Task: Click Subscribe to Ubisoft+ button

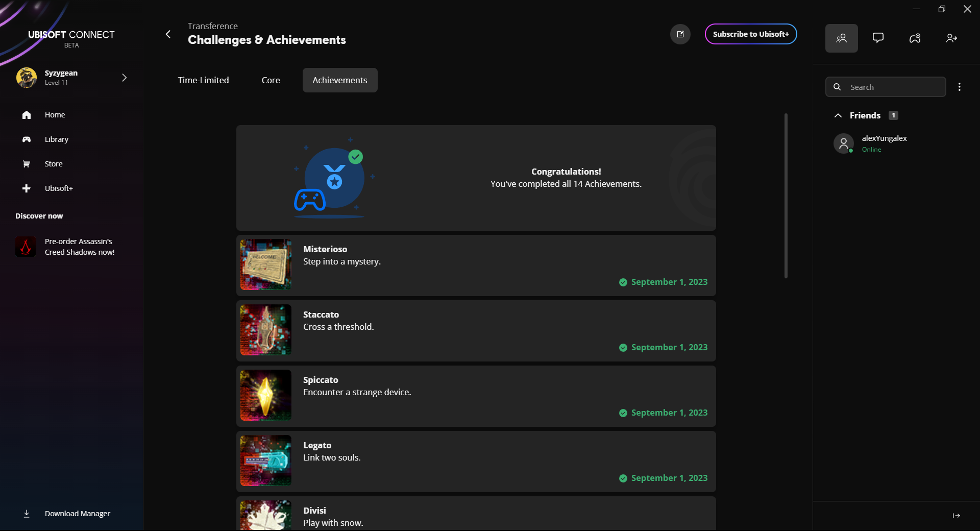Action: 750,34
